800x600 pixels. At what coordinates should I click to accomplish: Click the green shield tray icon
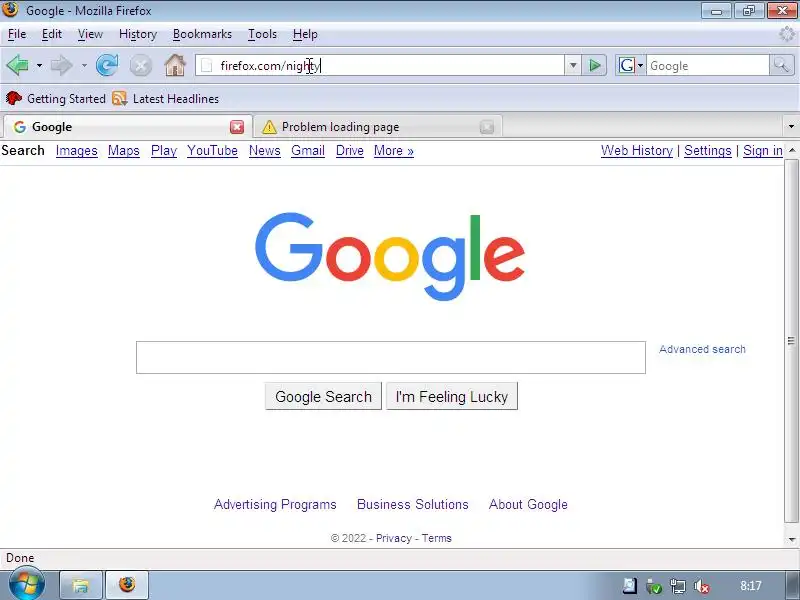[654, 586]
